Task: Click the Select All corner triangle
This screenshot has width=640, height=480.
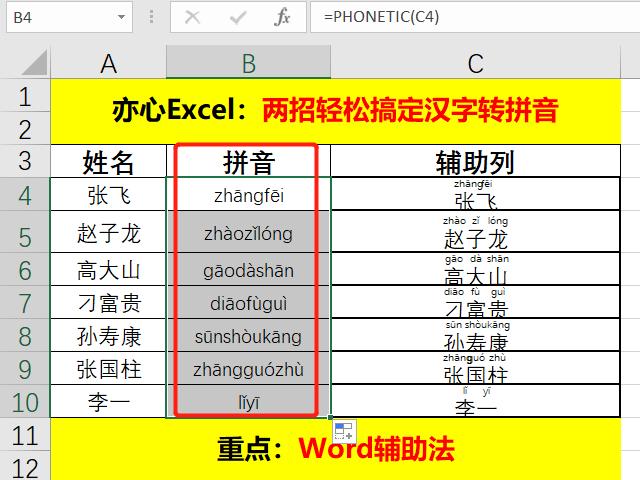Action: point(35,62)
